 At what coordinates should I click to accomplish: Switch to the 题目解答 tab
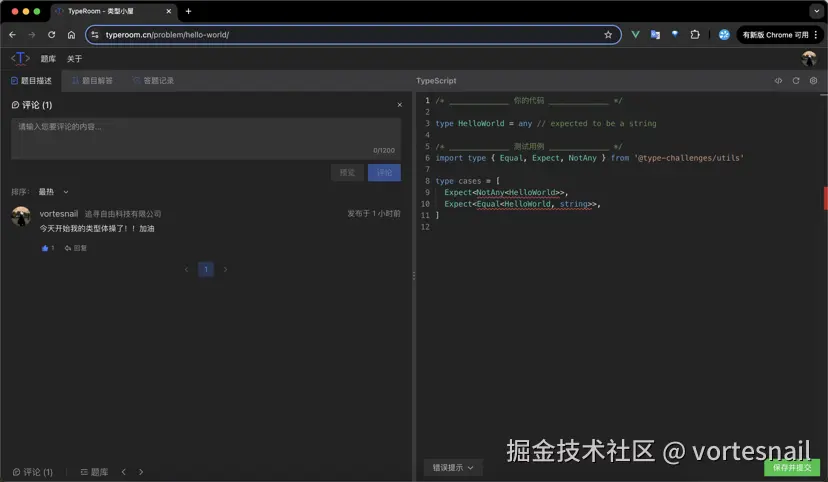pos(92,81)
